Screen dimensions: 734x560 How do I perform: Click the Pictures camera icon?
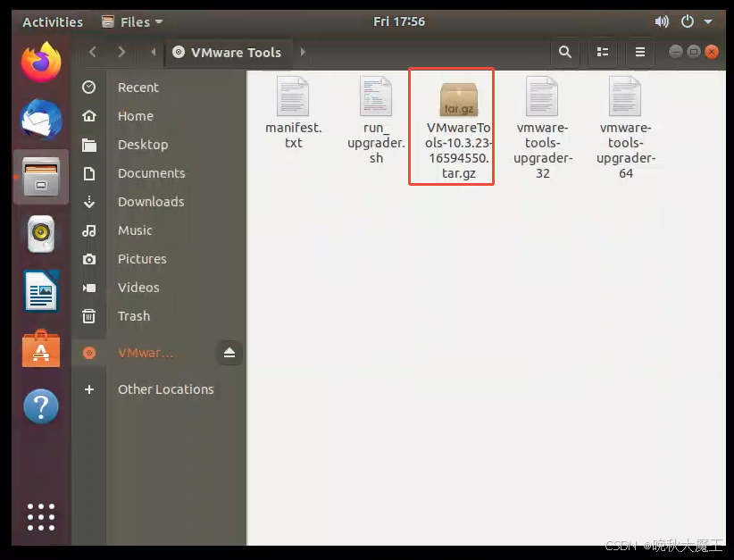click(x=89, y=259)
